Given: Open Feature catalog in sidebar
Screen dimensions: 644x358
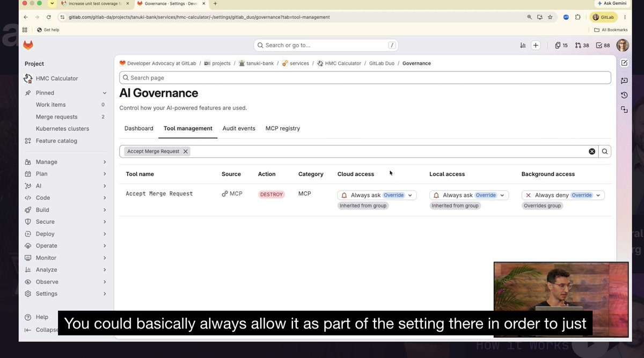Looking at the screenshot, I should [x=56, y=141].
